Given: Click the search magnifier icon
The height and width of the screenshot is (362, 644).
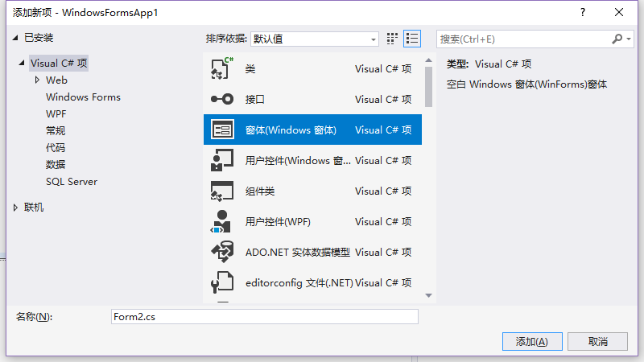Looking at the screenshot, I should (x=617, y=39).
